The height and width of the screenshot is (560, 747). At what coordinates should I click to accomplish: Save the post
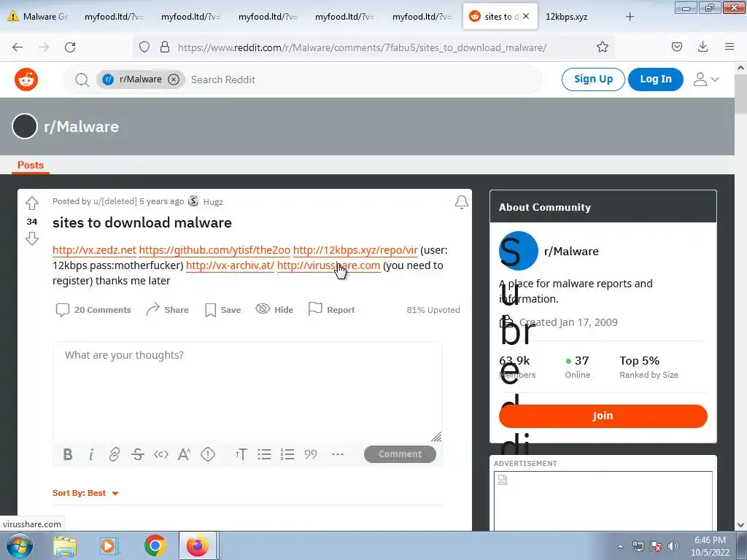[x=222, y=310]
